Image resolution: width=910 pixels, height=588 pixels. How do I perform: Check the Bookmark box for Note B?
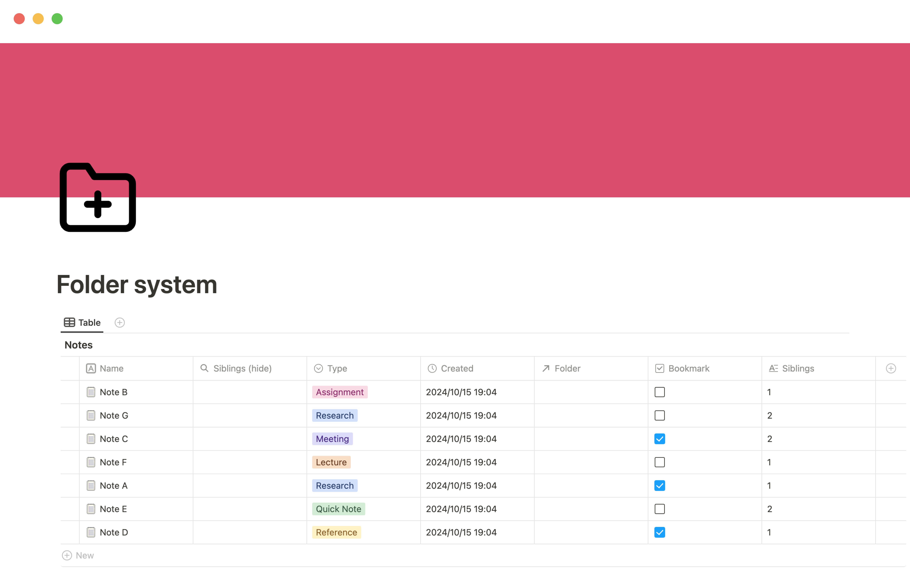point(660,392)
